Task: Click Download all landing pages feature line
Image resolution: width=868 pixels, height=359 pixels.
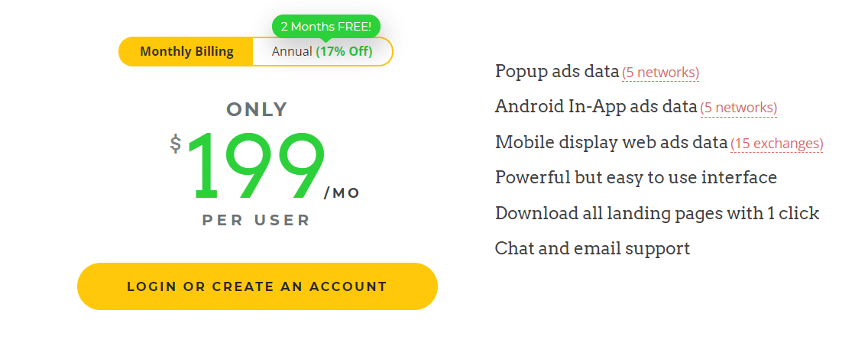Action: pyautogui.click(x=657, y=213)
